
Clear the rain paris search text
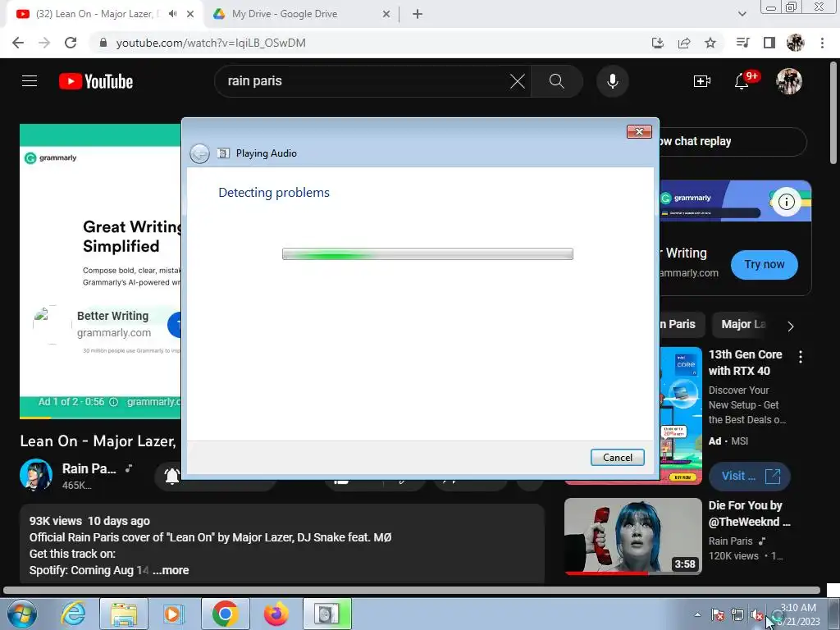(x=517, y=81)
